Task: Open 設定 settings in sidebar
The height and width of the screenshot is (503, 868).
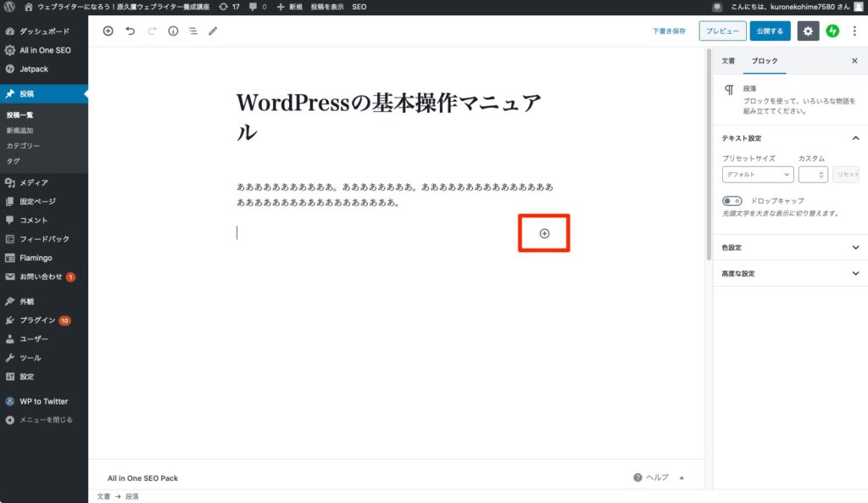Action: [44, 377]
